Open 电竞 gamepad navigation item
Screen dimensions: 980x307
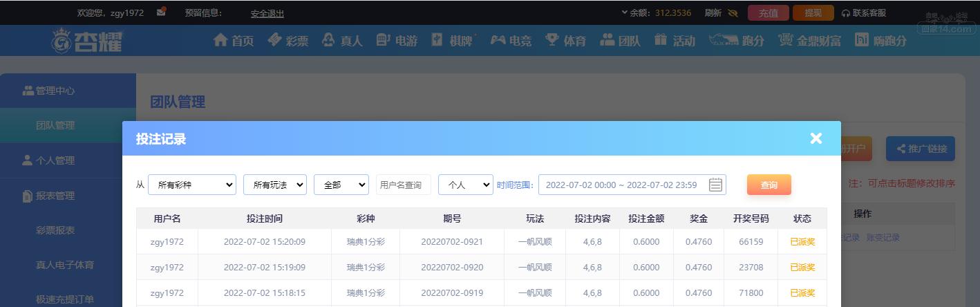[x=511, y=41]
